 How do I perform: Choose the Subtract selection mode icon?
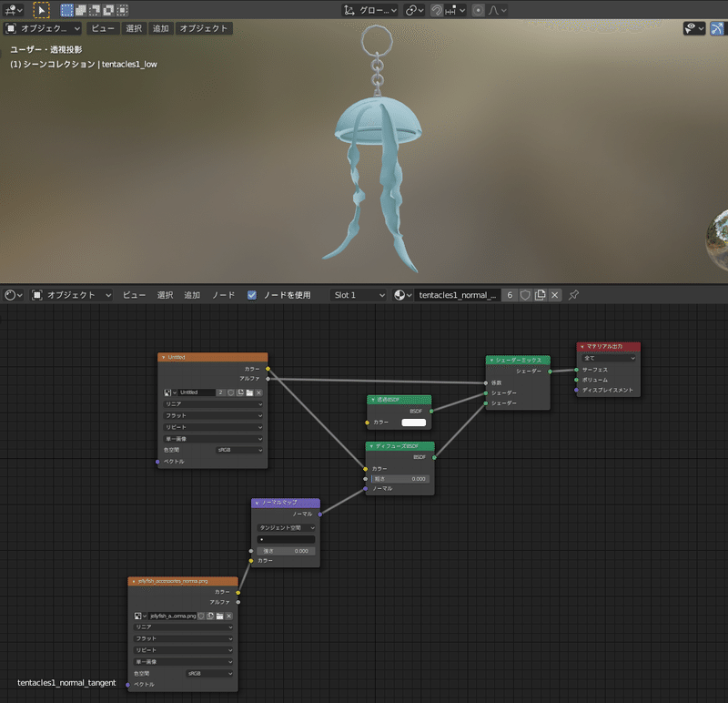95,10
